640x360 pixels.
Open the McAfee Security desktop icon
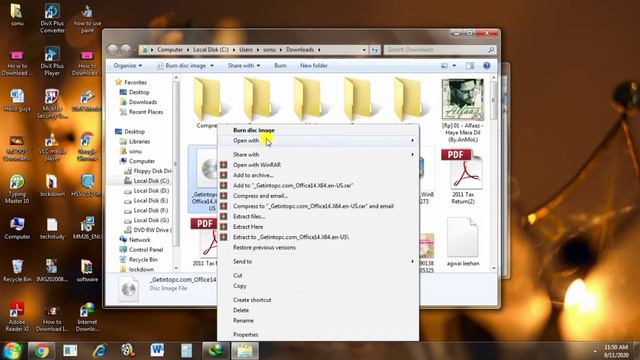point(52,104)
